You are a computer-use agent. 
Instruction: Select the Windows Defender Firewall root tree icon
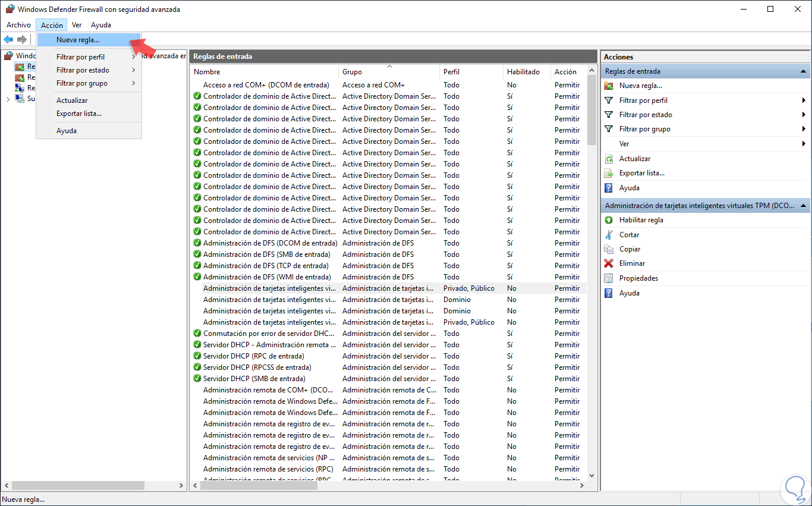coord(8,56)
